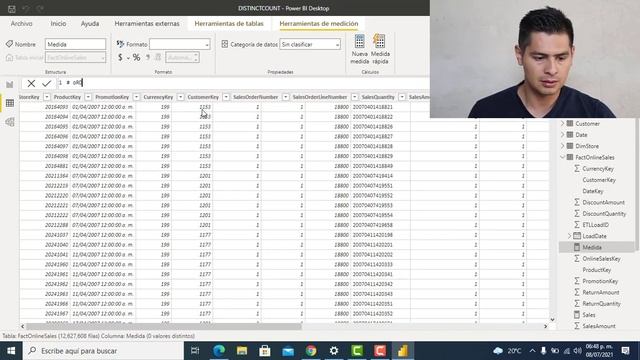This screenshot has height=360, width=640.
Task: Open Microsoft Store from taskbar
Action: [265, 351]
